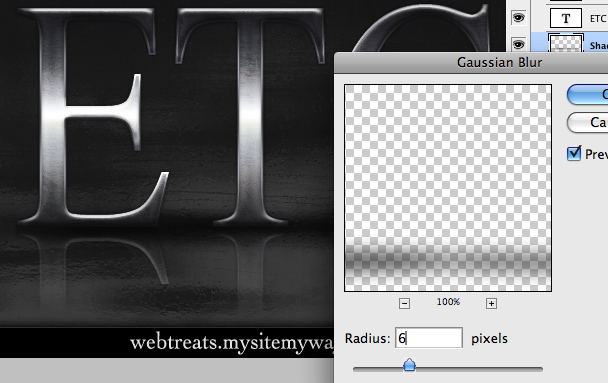Zoom out the Gaussian Blur preview
The height and width of the screenshot is (383, 608).
(404, 303)
